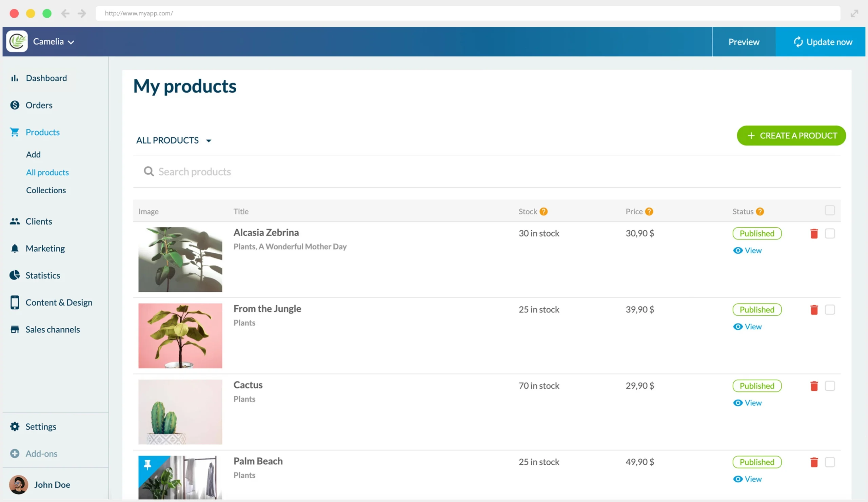Image resolution: width=868 pixels, height=502 pixels.
Task: Click the Clients people icon
Action: click(15, 221)
